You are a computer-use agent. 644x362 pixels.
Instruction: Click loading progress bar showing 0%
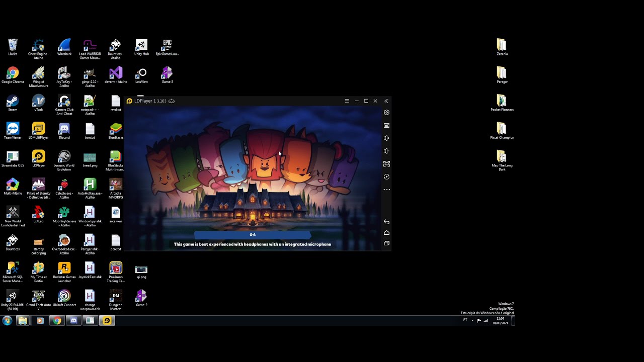(x=253, y=235)
